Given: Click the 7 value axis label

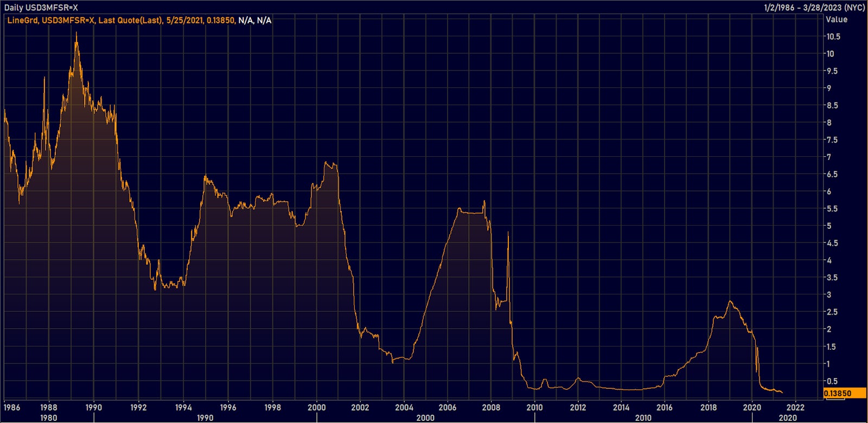Looking at the screenshot, I should click(828, 157).
